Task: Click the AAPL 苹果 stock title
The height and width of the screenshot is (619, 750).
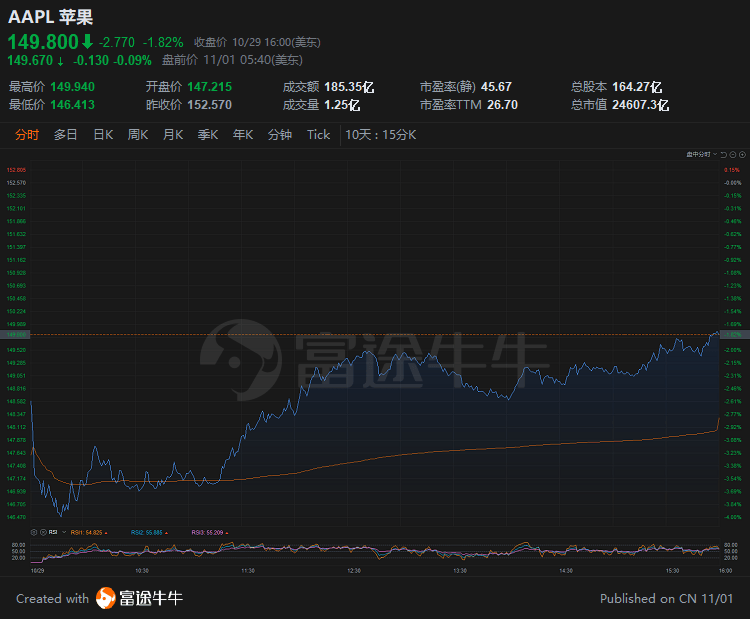Action: click(x=50, y=17)
